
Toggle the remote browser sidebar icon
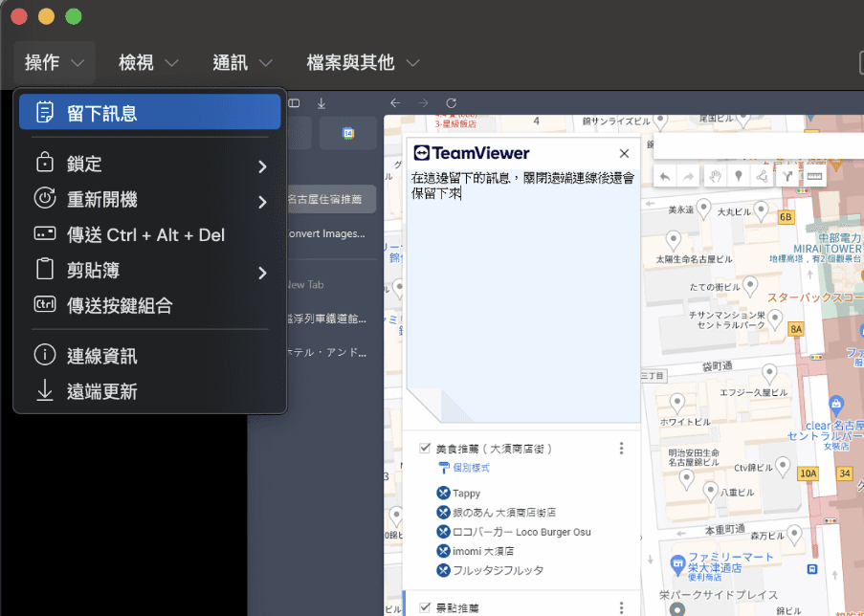point(295,103)
